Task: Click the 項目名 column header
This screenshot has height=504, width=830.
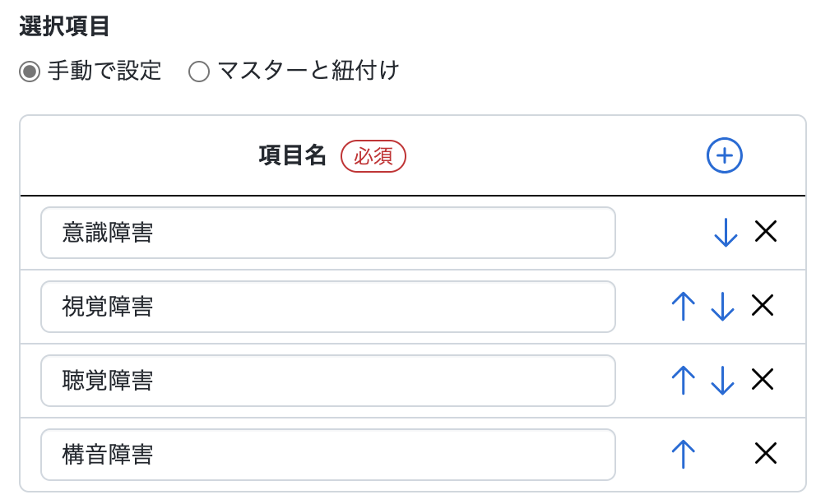Action: point(293,155)
